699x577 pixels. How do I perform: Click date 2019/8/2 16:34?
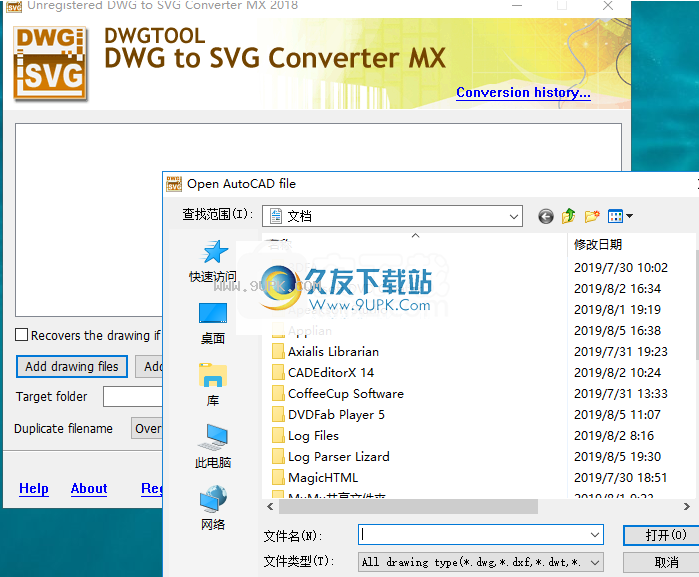pyautogui.click(x=617, y=288)
